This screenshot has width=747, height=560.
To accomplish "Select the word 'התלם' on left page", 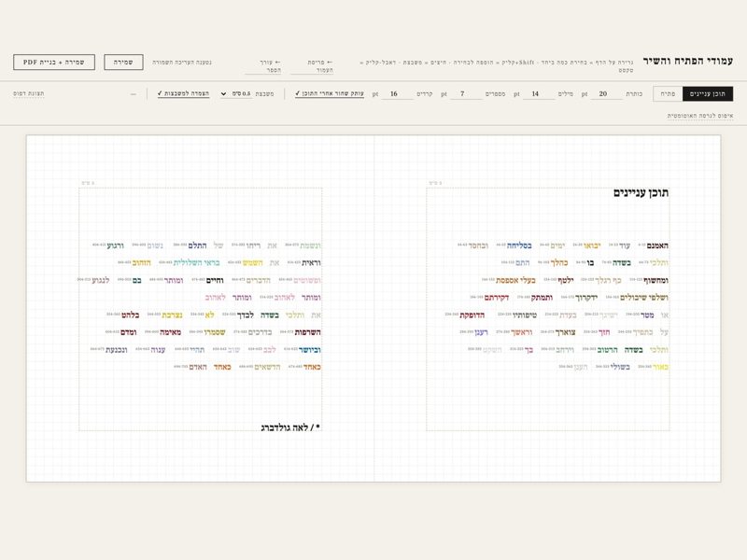I will pyautogui.click(x=197, y=245).
